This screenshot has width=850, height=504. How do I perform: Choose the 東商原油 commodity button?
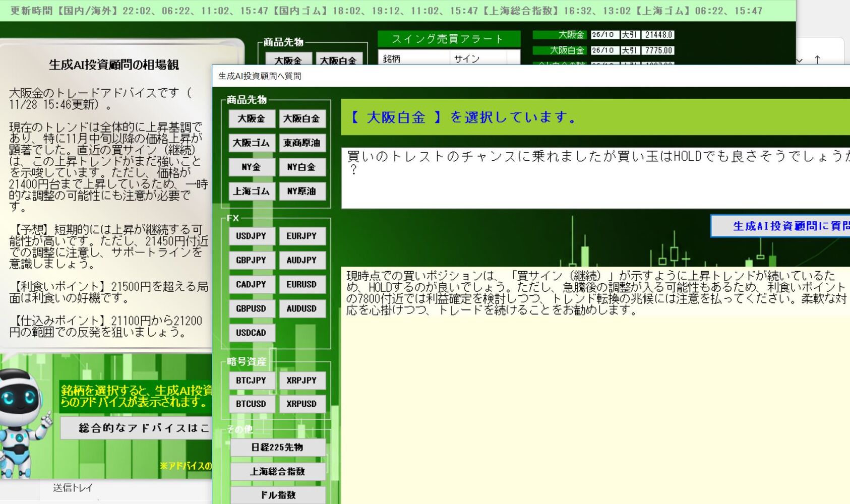pyautogui.click(x=302, y=143)
